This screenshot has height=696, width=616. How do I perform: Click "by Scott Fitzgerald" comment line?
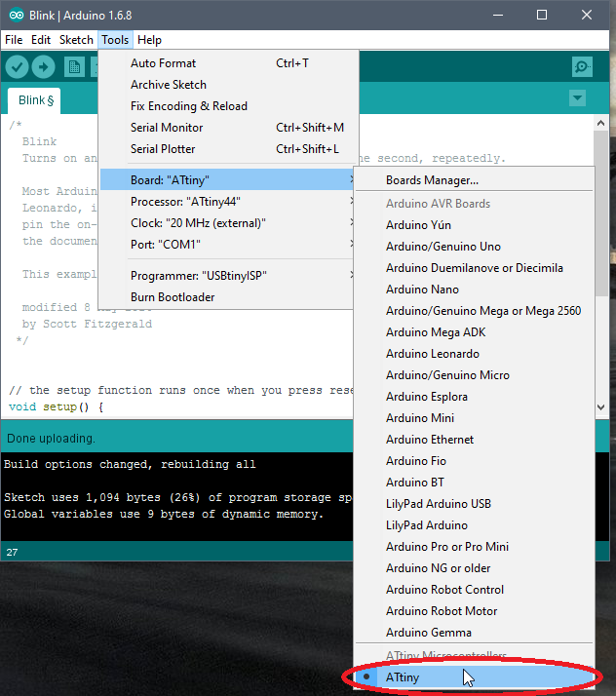coord(87,324)
